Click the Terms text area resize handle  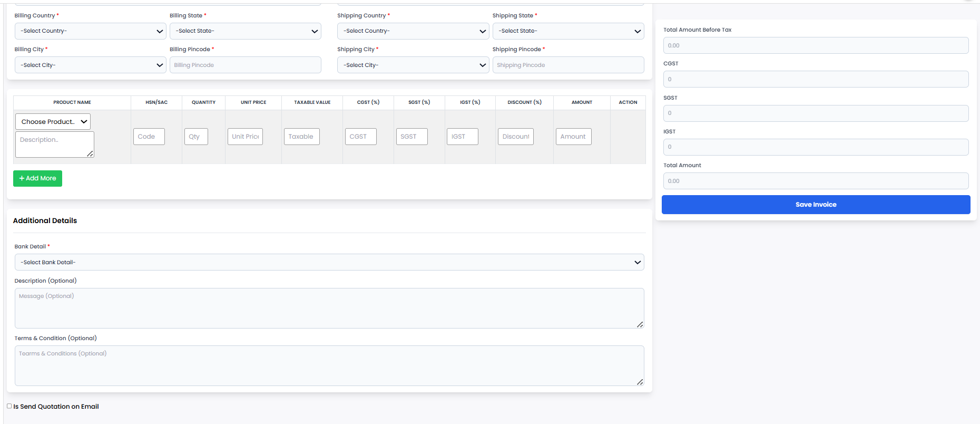pos(640,382)
